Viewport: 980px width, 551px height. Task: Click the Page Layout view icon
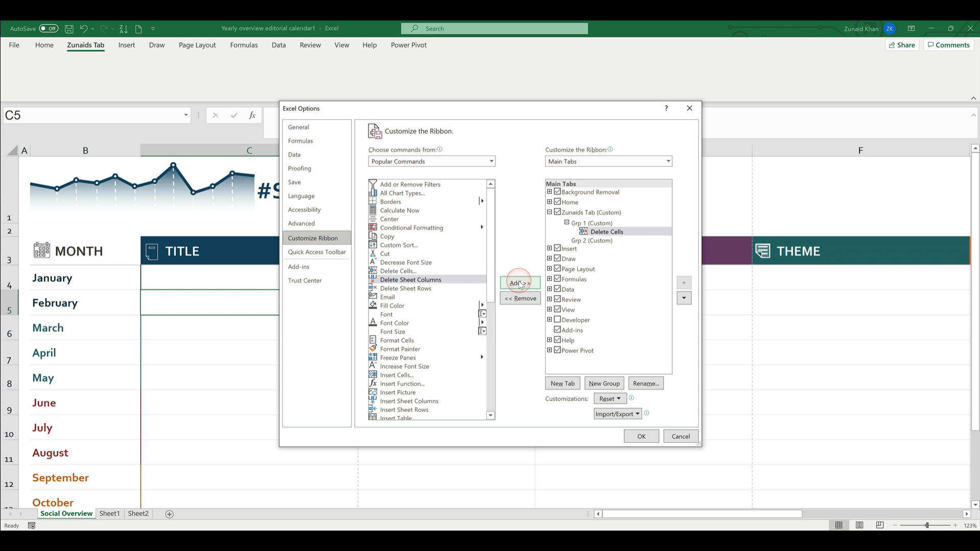tap(860, 525)
